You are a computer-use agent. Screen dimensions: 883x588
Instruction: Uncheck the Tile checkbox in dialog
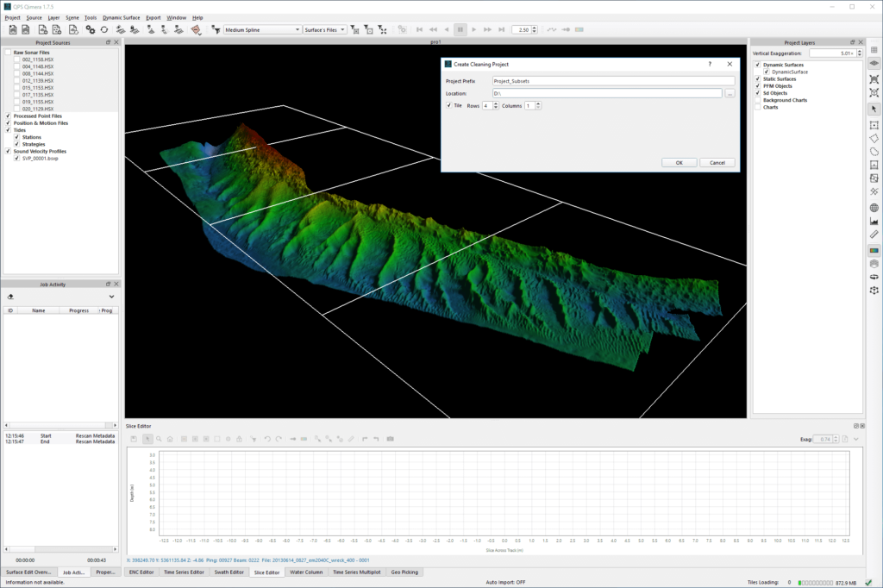[448, 105]
